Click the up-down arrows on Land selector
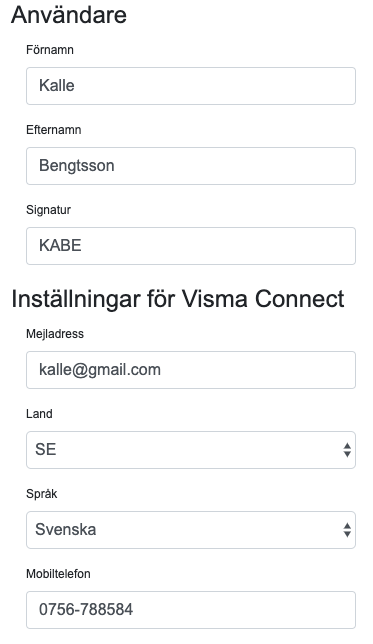Image resolution: width=373 pixels, height=644 pixels. click(x=347, y=450)
